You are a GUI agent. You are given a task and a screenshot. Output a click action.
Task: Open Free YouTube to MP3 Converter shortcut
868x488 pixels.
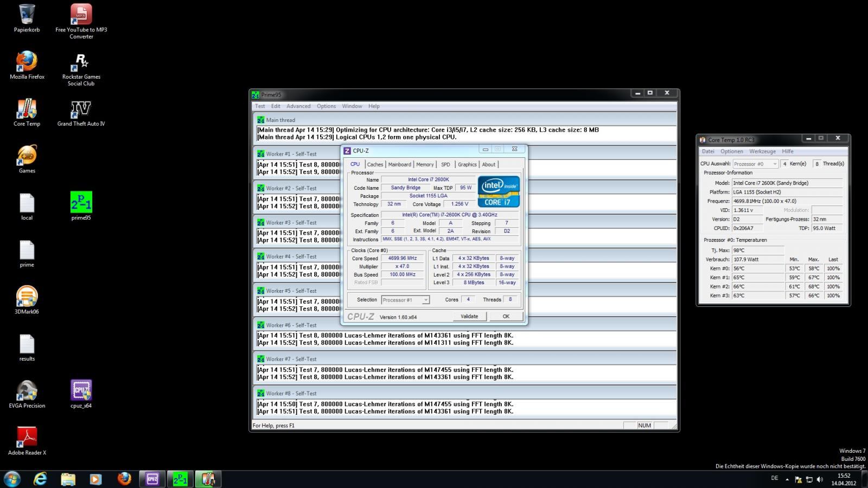click(x=81, y=22)
